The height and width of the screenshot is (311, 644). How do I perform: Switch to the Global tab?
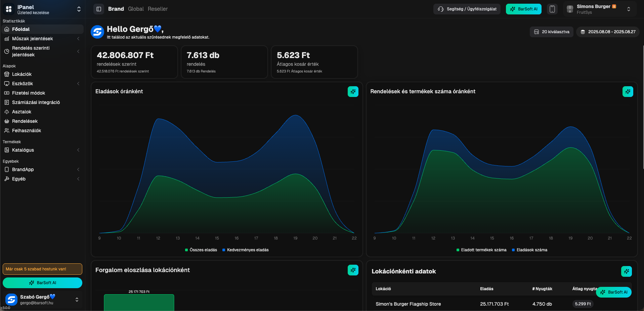136,9
